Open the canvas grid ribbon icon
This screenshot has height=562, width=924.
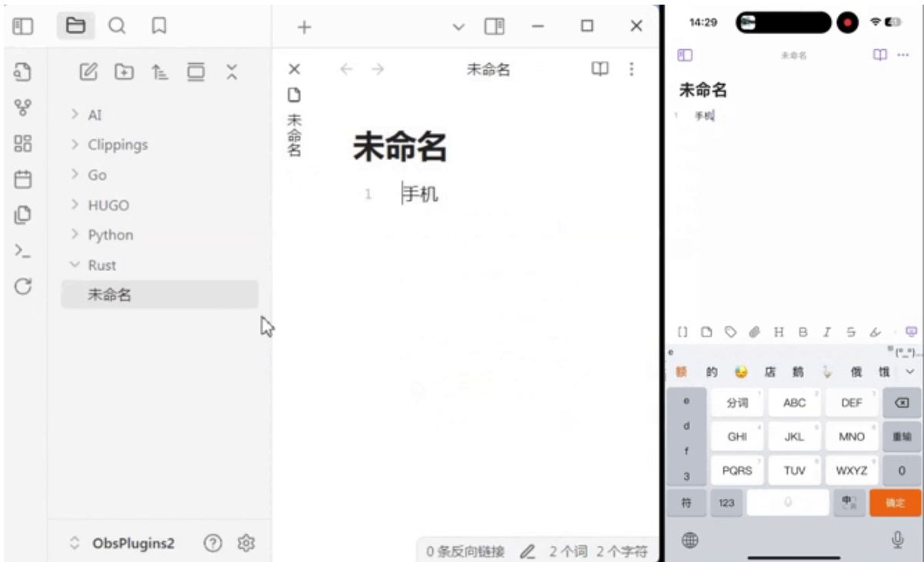pos(23,144)
